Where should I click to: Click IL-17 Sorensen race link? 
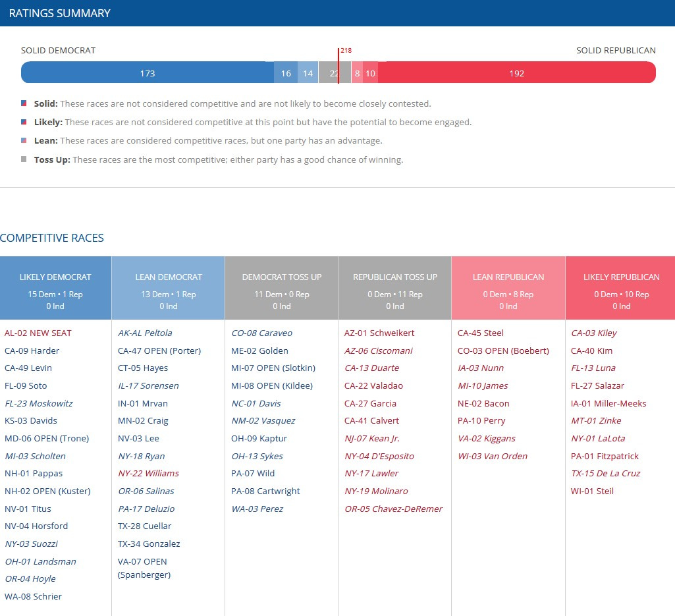click(148, 385)
